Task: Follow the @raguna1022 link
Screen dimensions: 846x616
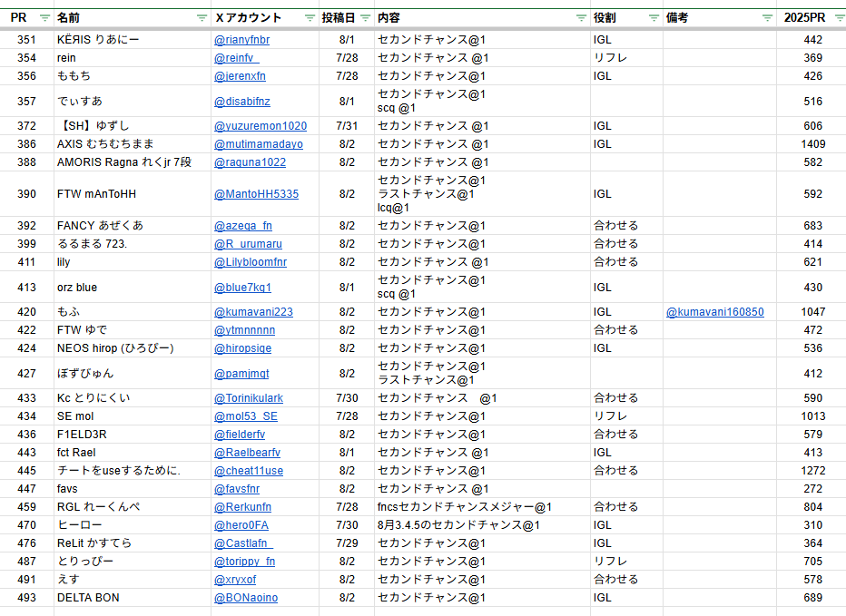Action: [x=250, y=162]
